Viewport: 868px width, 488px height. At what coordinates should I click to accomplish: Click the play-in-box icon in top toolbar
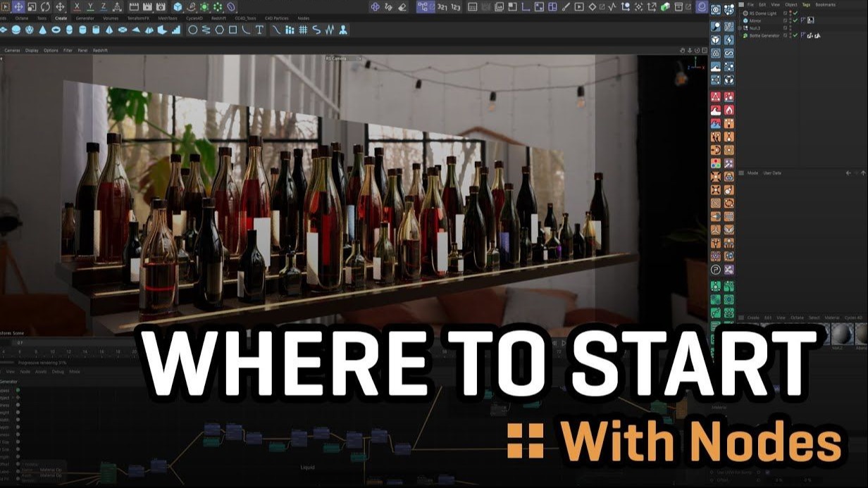(579, 6)
